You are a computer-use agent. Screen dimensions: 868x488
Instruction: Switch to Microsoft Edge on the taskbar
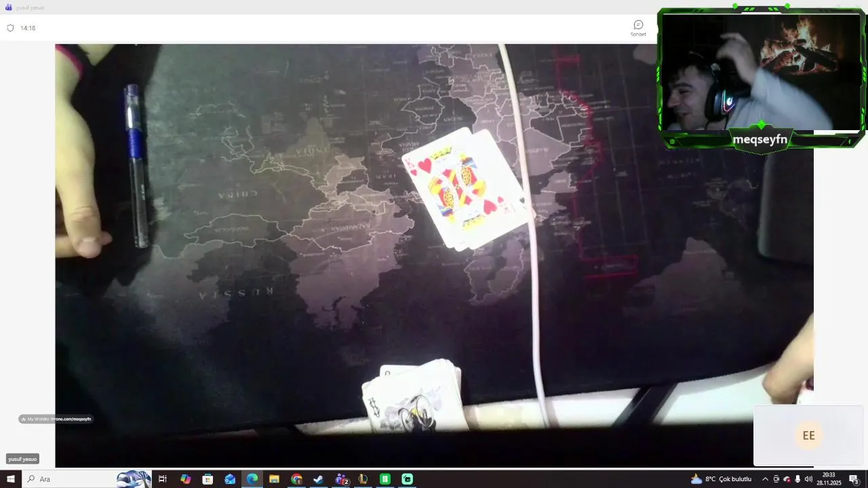[x=252, y=479]
